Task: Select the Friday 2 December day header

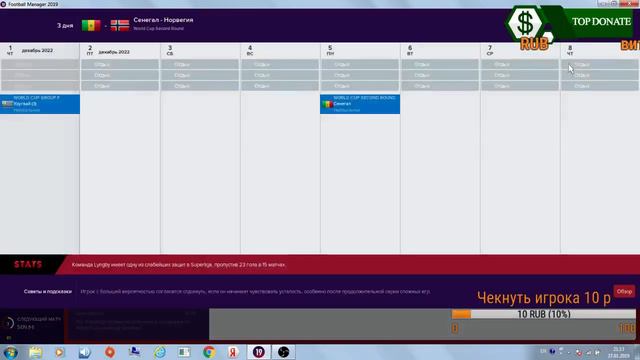Action: (120, 50)
